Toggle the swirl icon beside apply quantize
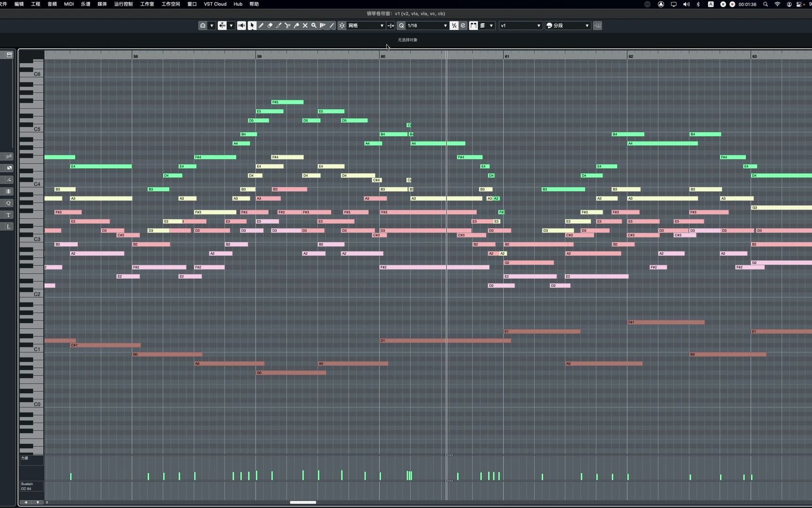 (x=463, y=25)
